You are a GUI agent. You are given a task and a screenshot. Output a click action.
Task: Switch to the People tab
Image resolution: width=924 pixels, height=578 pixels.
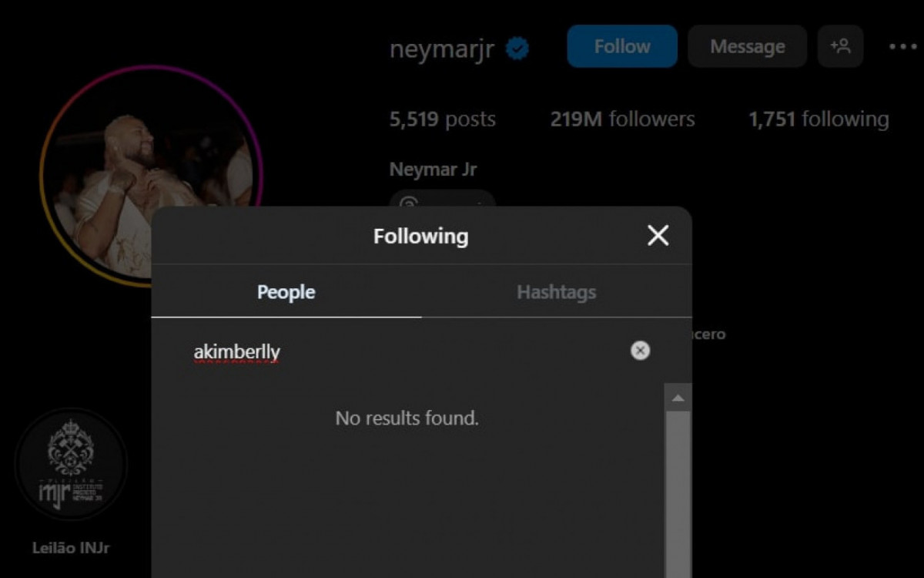pyautogui.click(x=286, y=292)
